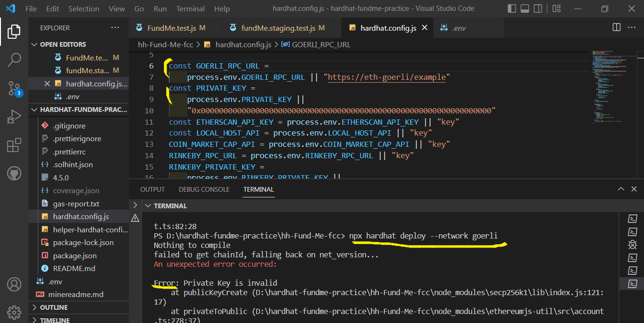
Task: Select the last active terminal instance
Action: coord(632,283)
